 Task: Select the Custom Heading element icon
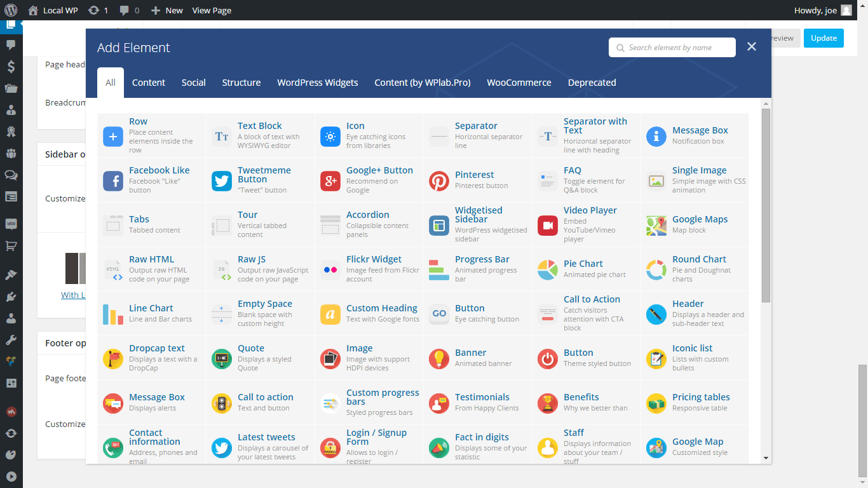point(330,315)
